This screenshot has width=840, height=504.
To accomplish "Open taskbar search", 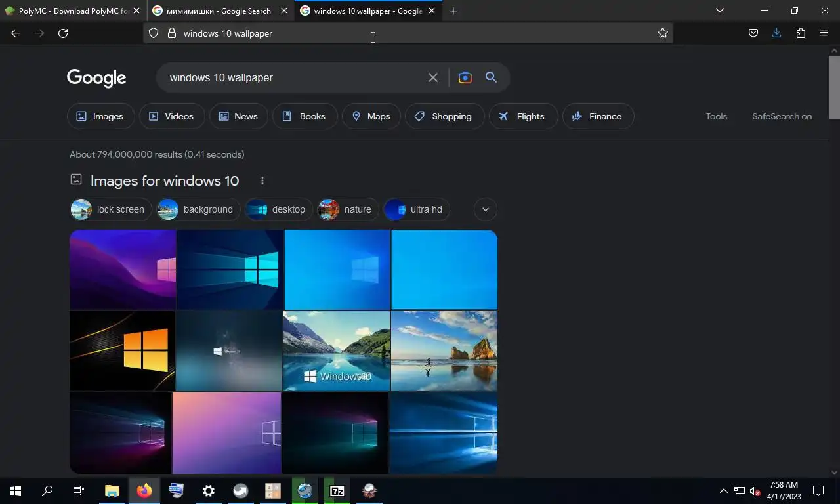I will [47, 491].
